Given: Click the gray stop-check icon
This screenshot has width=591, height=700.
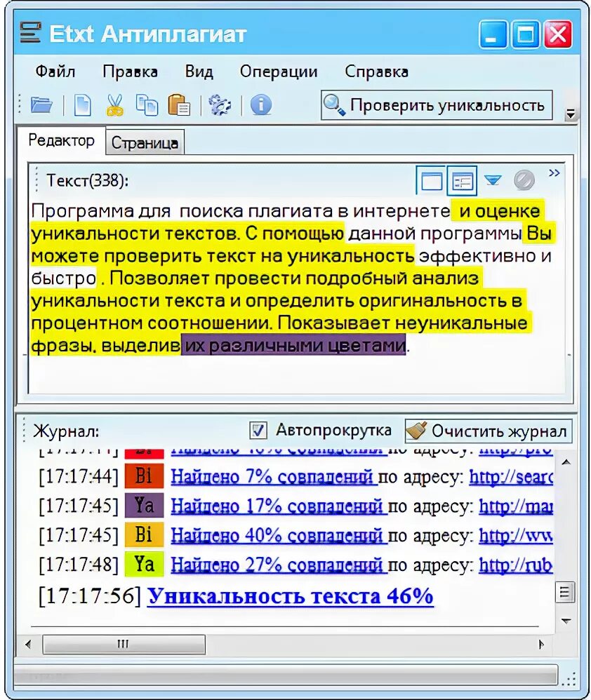Looking at the screenshot, I should (524, 180).
